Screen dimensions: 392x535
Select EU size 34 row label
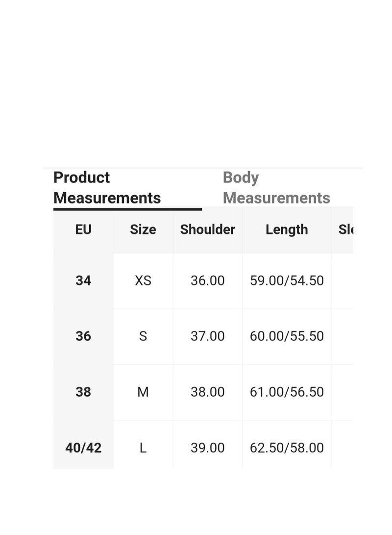pos(83,281)
